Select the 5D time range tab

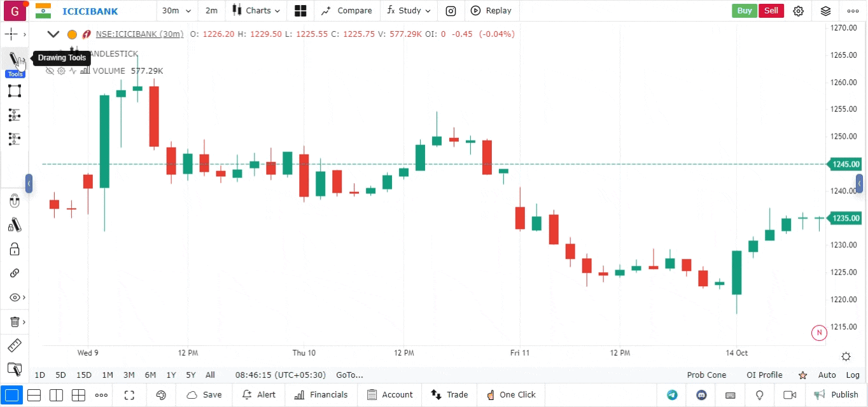tap(60, 375)
